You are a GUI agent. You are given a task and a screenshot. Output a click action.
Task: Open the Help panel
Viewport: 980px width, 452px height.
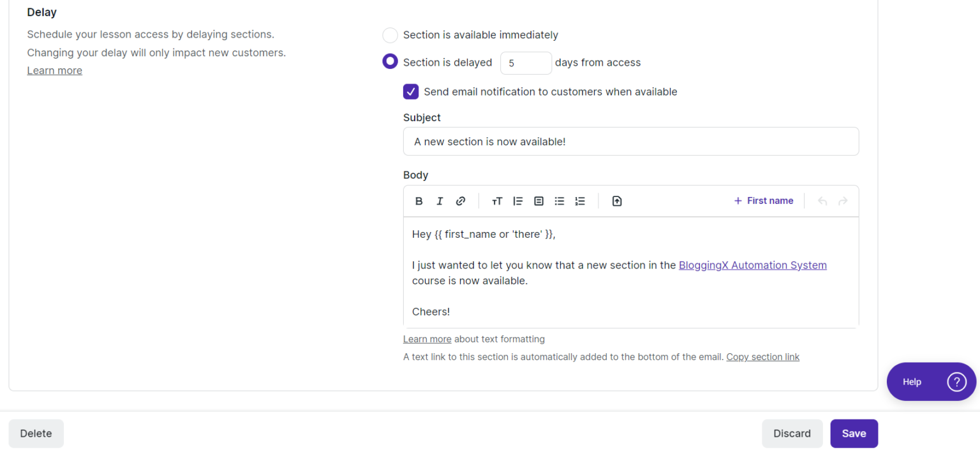[931, 381]
